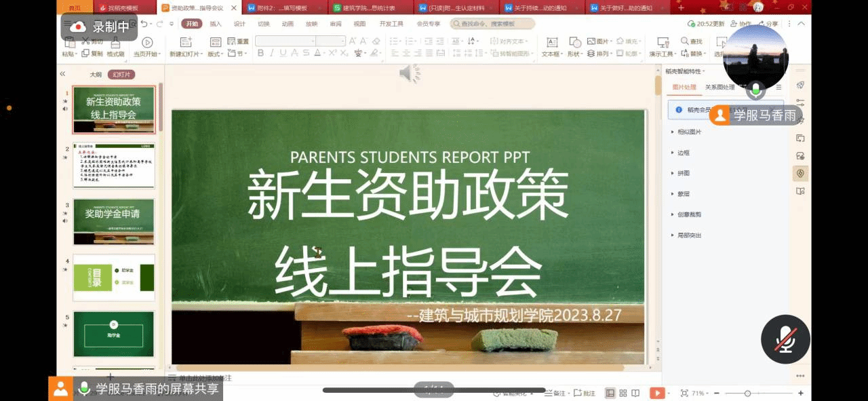The height and width of the screenshot is (401, 868).
Task: Select slide 3 thumbnail 奖助学金申请
Action: pyautogui.click(x=114, y=221)
